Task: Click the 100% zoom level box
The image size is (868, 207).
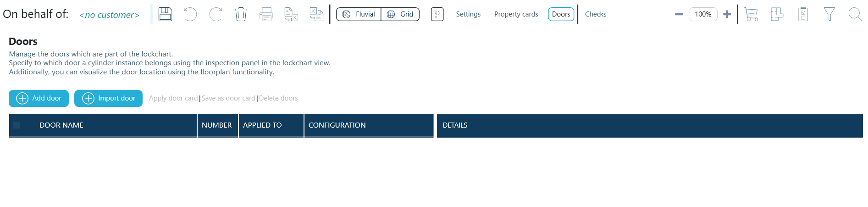Action: click(703, 14)
